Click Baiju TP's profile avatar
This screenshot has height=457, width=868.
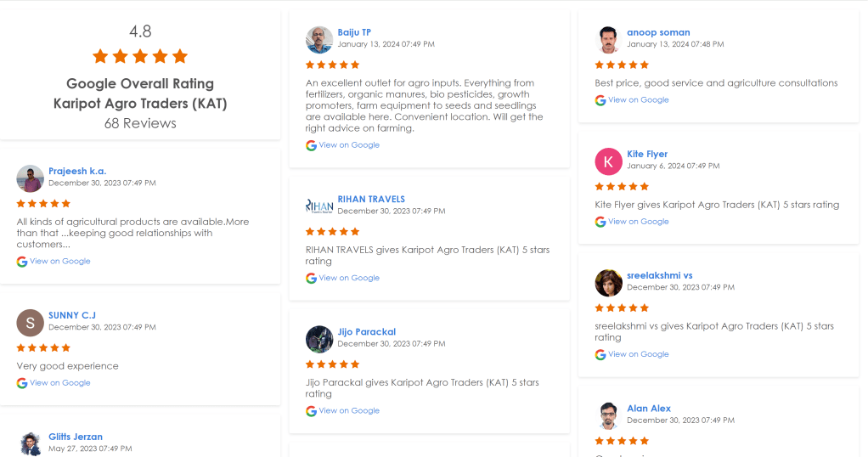pyautogui.click(x=319, y=39)
